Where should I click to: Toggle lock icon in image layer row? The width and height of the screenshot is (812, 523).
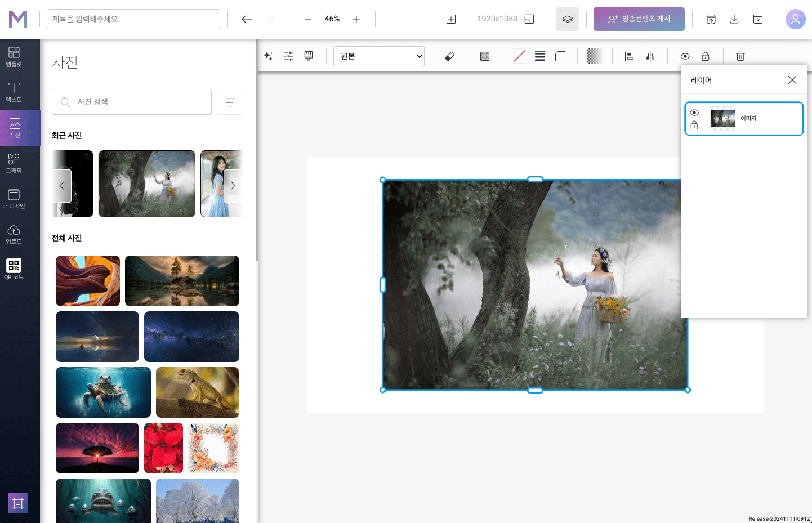694,126
